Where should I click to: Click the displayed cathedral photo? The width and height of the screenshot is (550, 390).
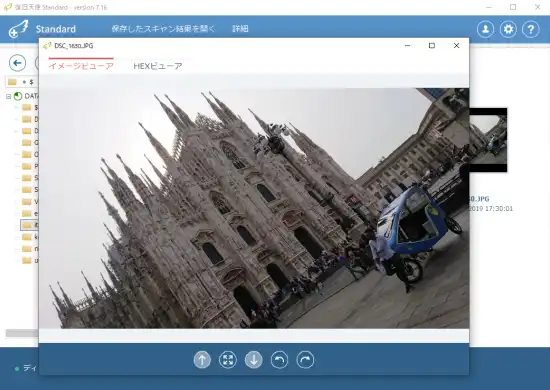(254, 208)
